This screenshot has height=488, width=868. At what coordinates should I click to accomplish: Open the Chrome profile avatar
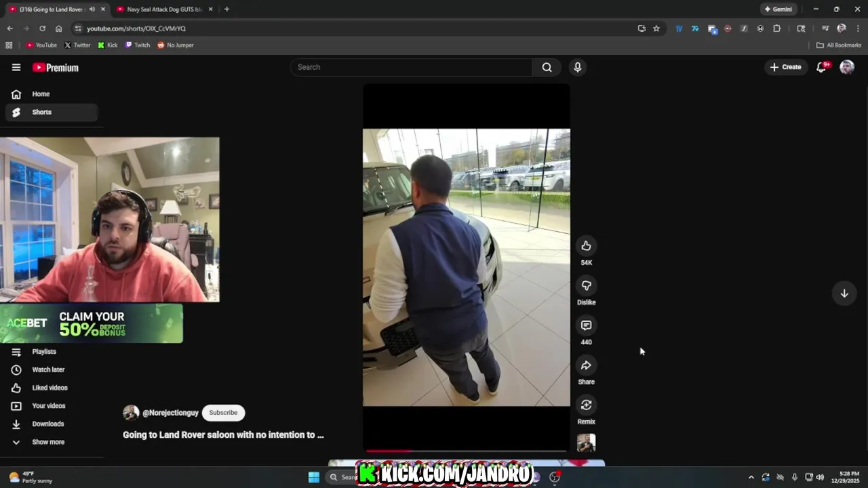tap(842, 28)
